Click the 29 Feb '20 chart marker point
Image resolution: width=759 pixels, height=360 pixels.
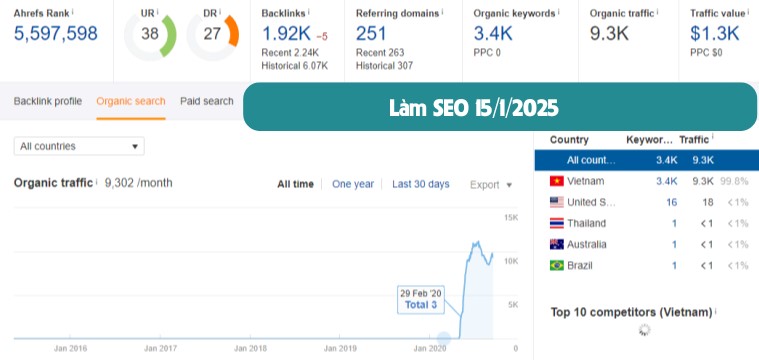coord(444,339)
